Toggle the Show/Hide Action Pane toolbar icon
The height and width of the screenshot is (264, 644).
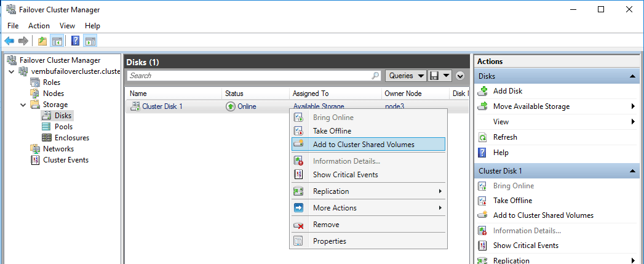pyautogui.click(x=90, y=41)
